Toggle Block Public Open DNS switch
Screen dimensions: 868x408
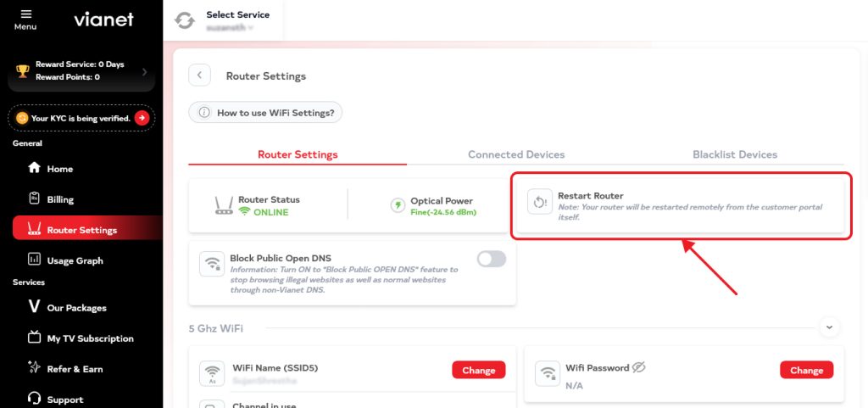point(492,259)
